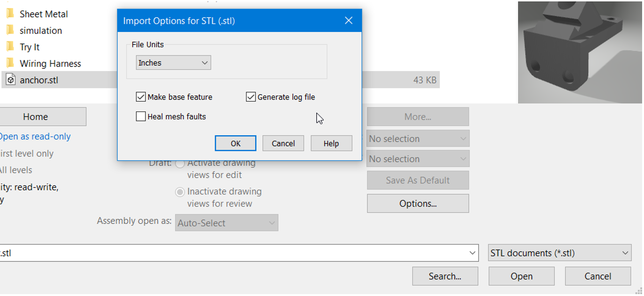The width and height of the screenshot is (644, 296).
Task: Expand the filename combo box dropdown arrow
Action: click(472, 252)
